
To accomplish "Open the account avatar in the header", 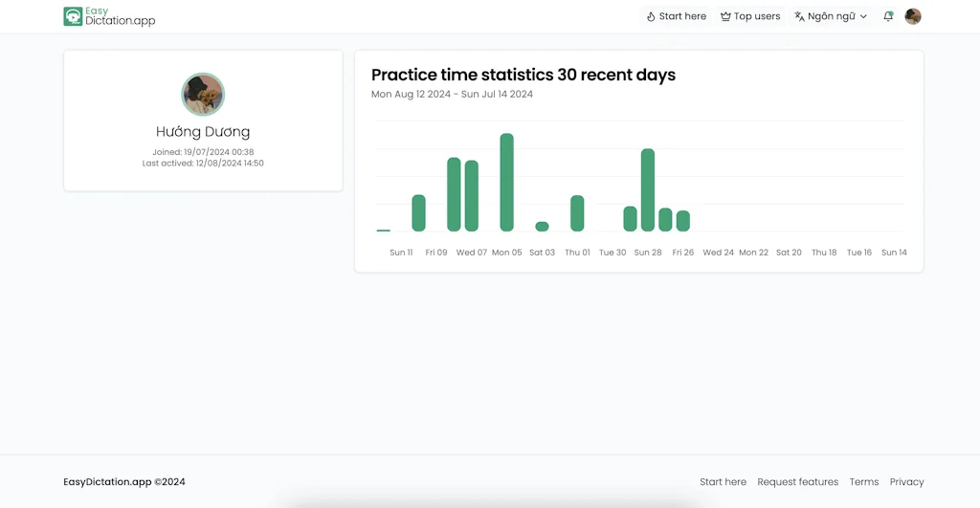I will 913,16.
